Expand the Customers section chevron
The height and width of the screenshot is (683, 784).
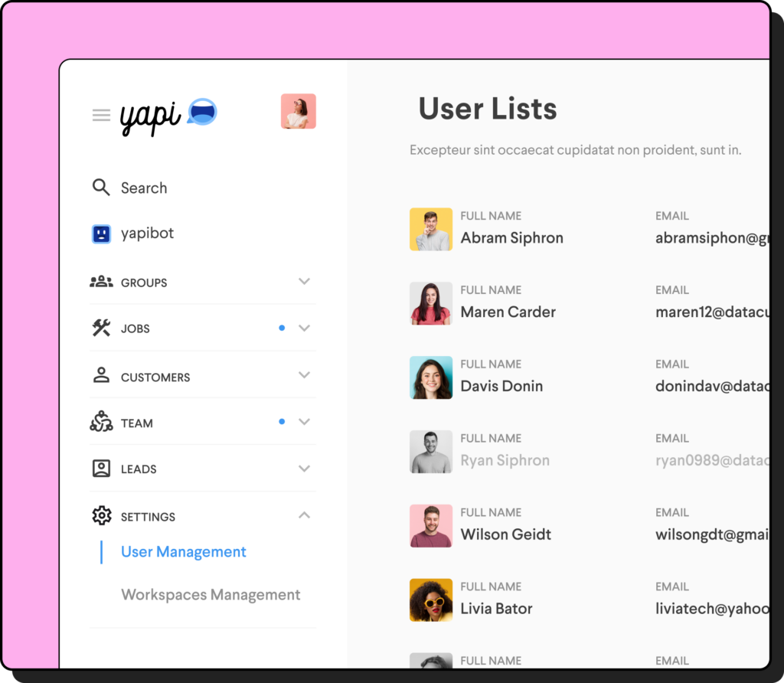tap(304, 375)
